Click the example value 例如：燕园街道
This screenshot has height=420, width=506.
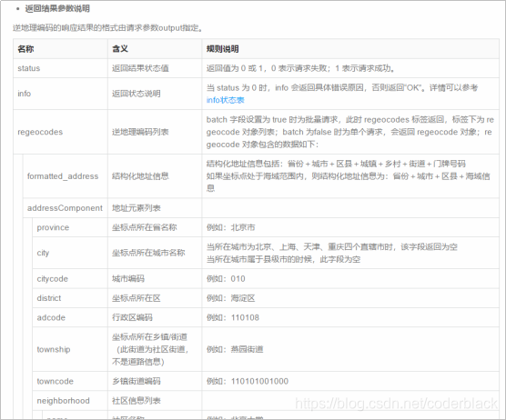coord(235,349)
